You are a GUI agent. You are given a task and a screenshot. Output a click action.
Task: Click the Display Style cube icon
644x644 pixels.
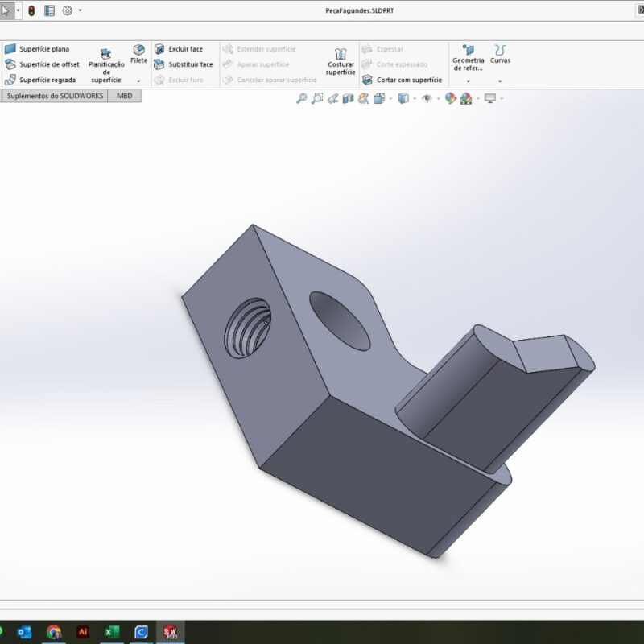pos(403,98)
